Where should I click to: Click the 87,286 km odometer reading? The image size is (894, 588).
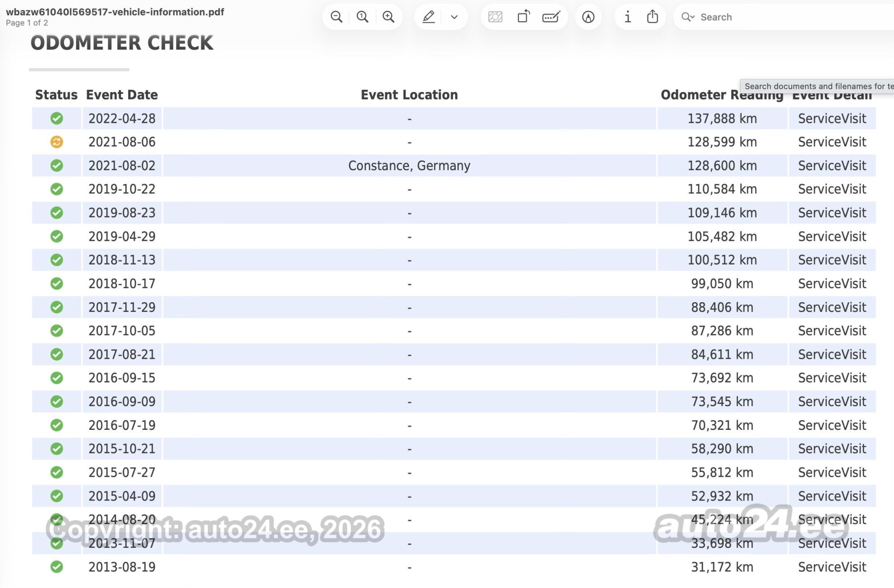click(722, 331)
